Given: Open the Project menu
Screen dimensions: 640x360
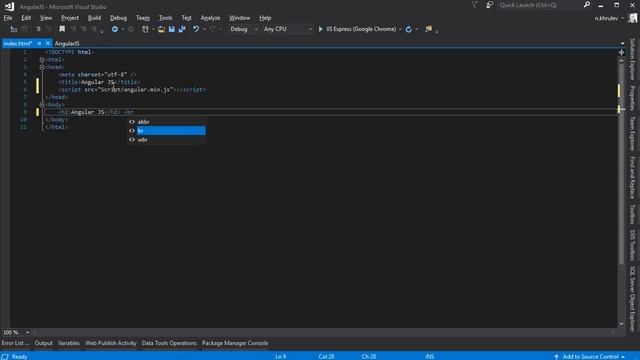Looking at the screenshot, I should click(70, 18).
